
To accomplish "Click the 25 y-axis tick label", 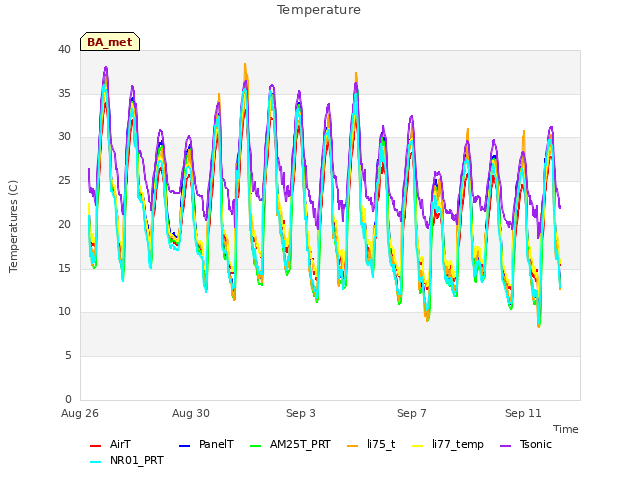I will click(x=64, y=180).
